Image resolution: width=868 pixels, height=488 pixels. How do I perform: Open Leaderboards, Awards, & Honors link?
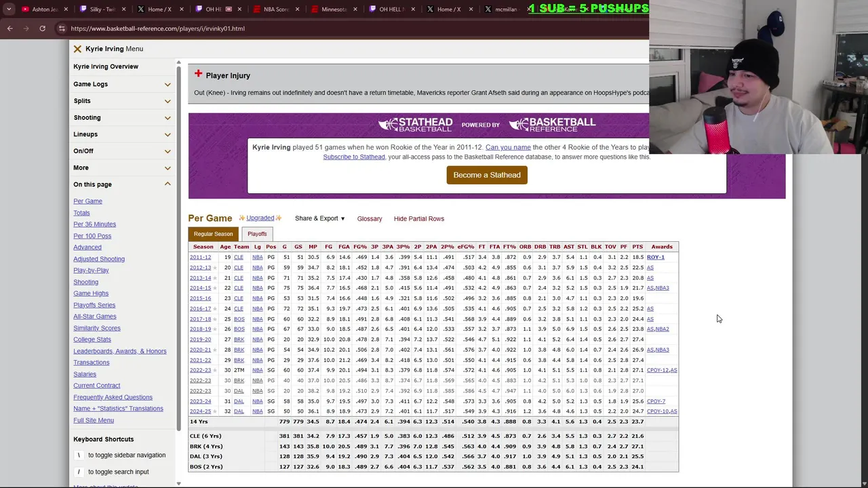tap(120, 351)
